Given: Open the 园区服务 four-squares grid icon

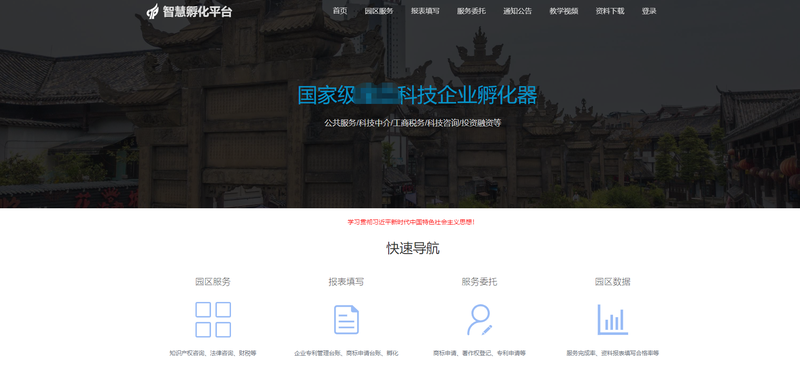Looking at the screenshot, I should point(213,320).
